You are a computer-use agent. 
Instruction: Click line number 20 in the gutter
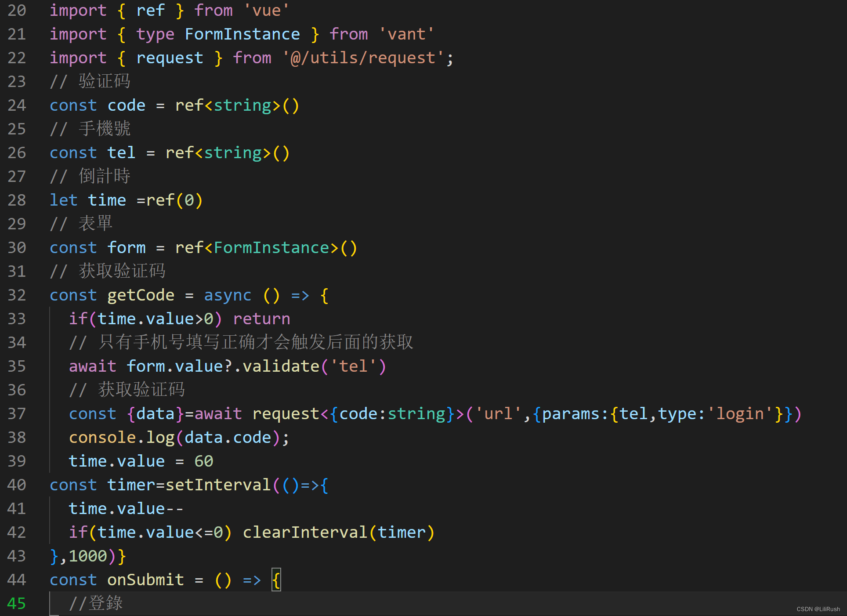click(17, 10)
